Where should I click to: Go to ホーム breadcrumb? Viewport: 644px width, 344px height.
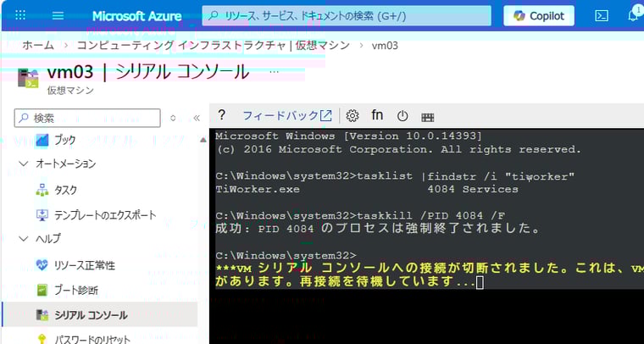[38, 45]
